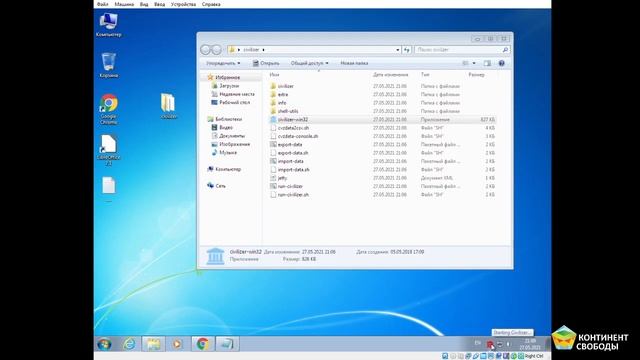Select the run-civilizer.sh file
The height and width of the screenshot is (360, 640).
(x=293, y=195)
